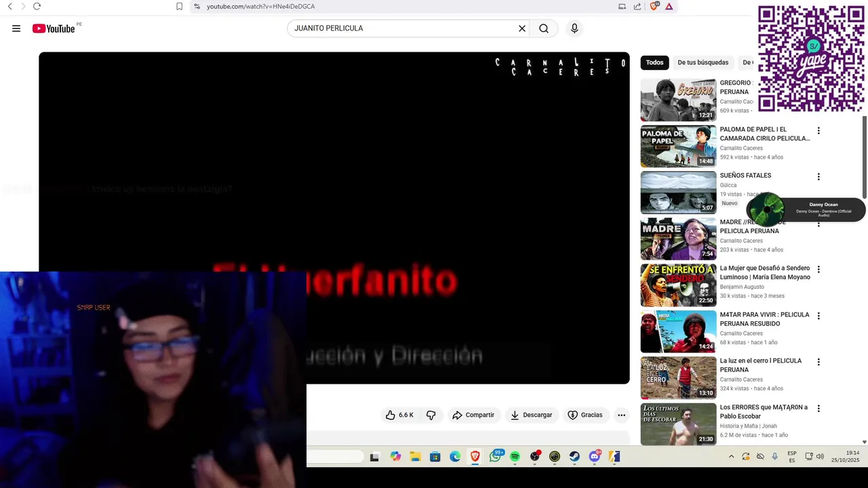The height and width of the screenshot is (488, 868).
Task: Open MADRE pelicula peruana thumbnail
Action: coord(678,239)
